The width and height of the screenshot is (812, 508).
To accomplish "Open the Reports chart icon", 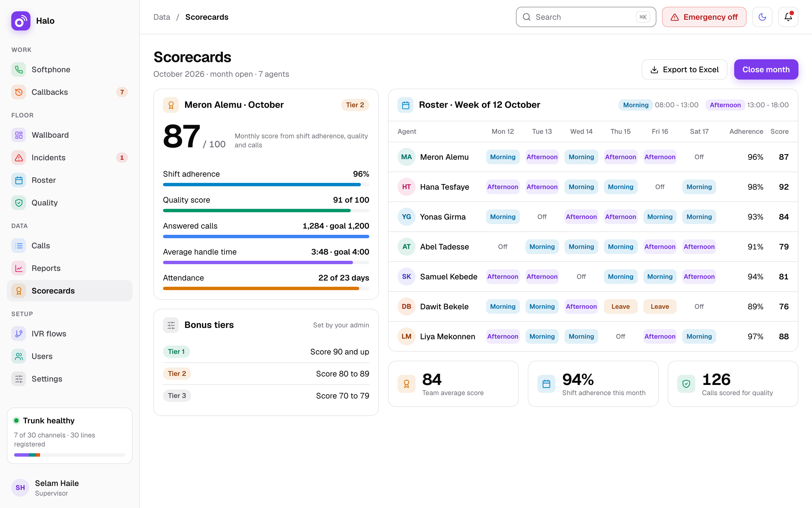I will coord(19,268).
